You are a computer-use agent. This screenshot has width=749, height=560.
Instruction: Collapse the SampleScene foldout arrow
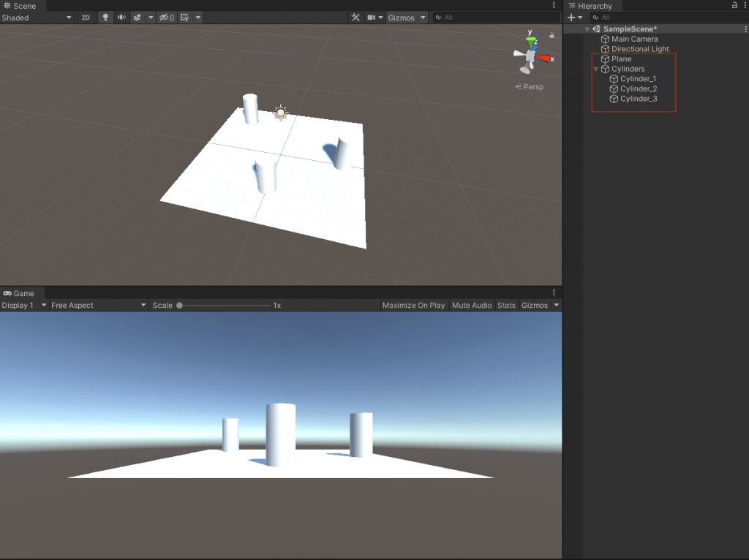click(x=587, y=29)
